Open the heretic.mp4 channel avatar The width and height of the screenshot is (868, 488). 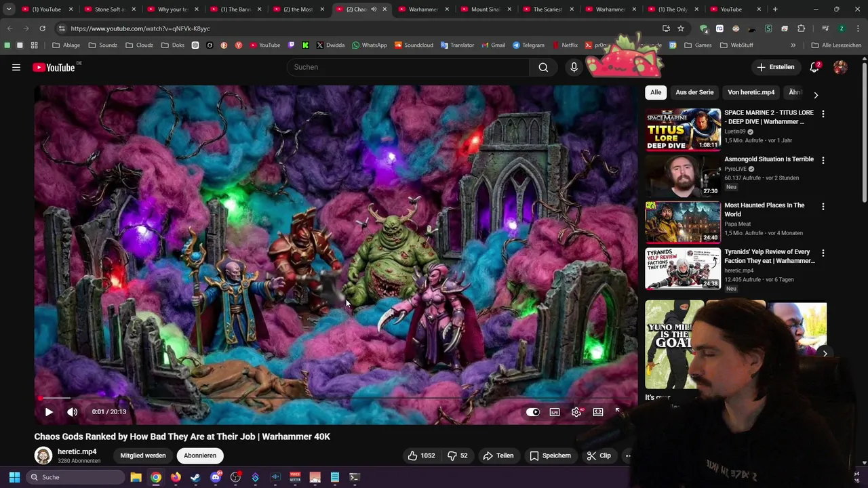point(43,455)
